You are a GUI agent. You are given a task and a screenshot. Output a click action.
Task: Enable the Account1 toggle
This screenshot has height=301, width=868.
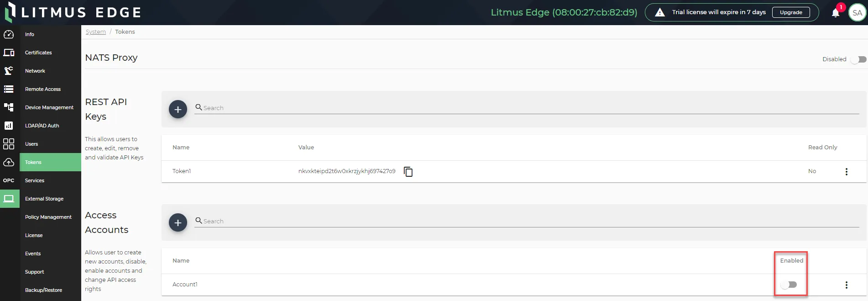tap(789, 285)
